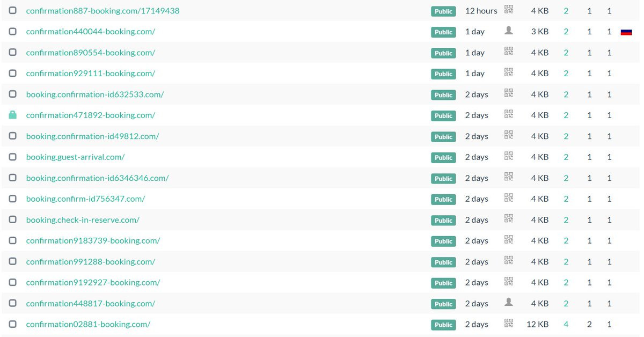Open confirmation448817-booking.com scan link
This screenshot has height=337, width=644.
91,304
